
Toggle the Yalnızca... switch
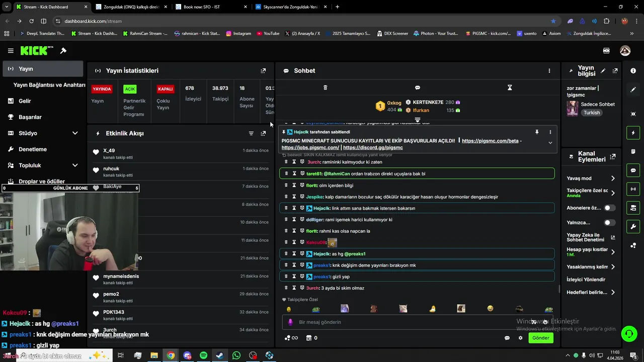[x=609, y=222]
